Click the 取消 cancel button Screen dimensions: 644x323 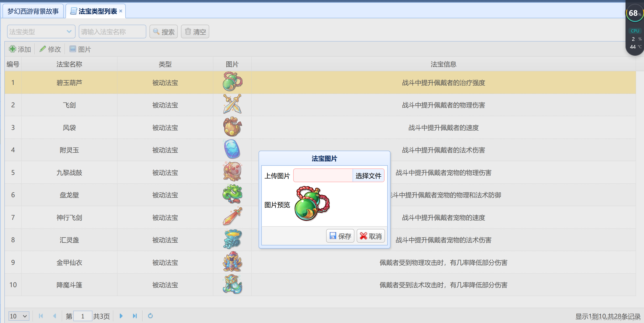tap(371, 236)
